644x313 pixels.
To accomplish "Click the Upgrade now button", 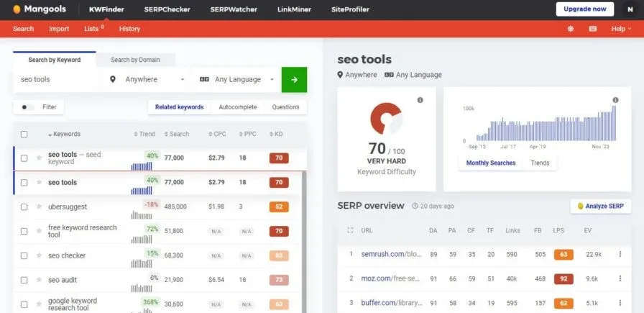I will (585, 9).
